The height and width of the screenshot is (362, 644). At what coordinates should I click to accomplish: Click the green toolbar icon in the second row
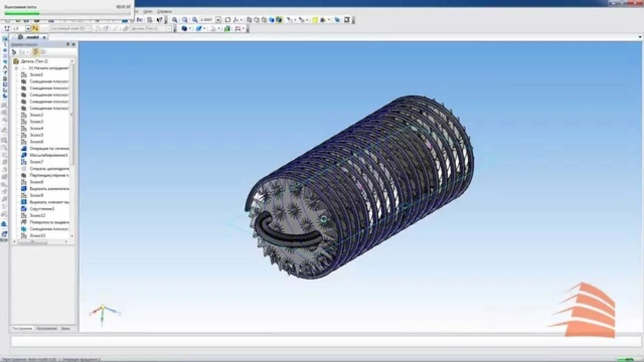coord(227,29)
